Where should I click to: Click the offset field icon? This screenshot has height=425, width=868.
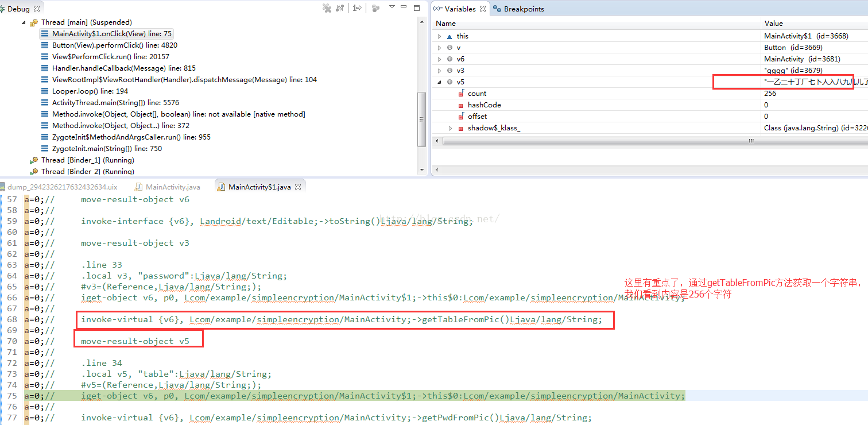[461, 117]
